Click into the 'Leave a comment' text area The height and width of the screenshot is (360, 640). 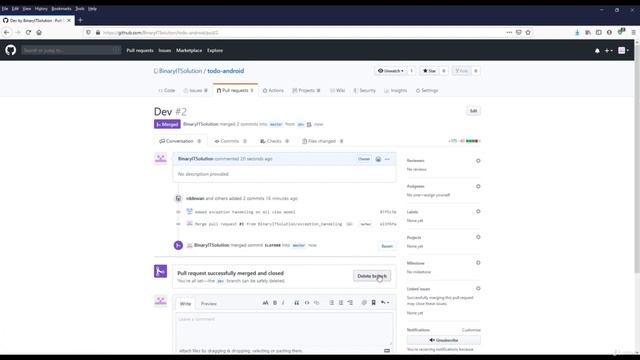click(284, 329)
